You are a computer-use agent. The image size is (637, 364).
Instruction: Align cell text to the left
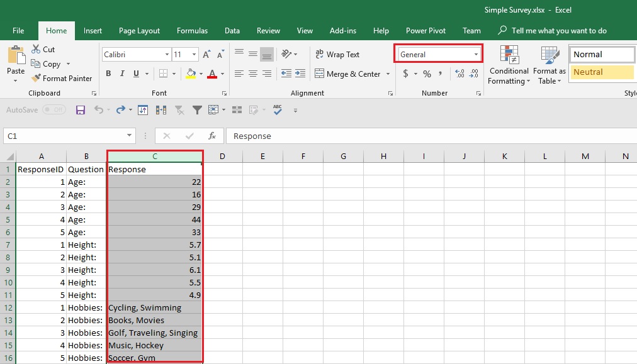coord(239,74)
